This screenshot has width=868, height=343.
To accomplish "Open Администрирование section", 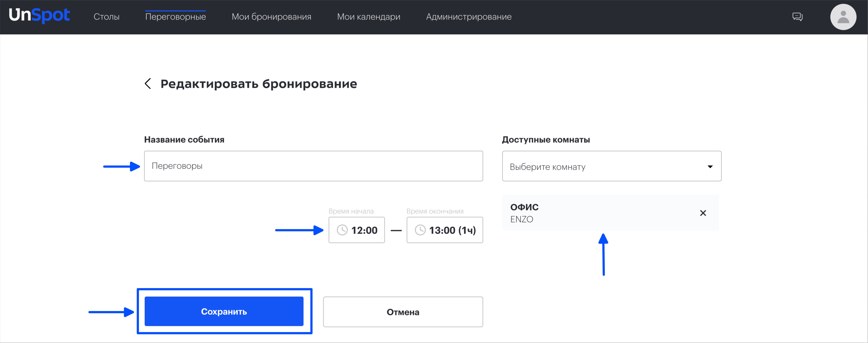I will 469,17.
